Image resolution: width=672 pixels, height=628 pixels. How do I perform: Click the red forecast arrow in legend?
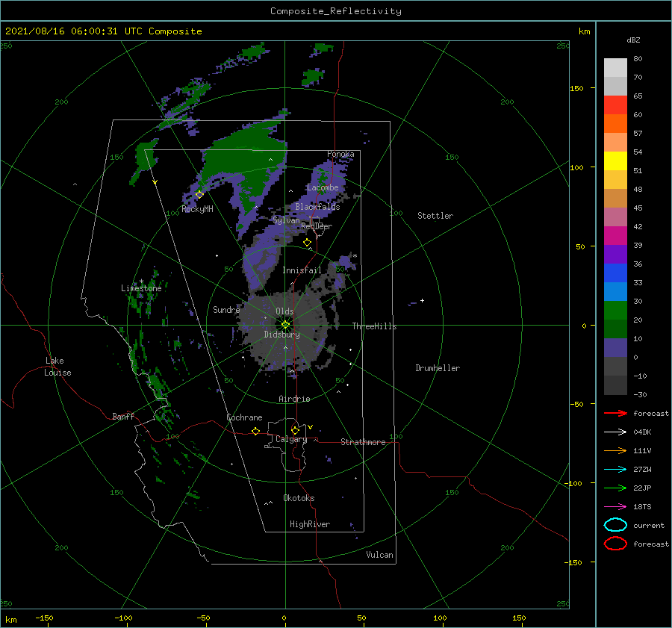coord(615,413)
